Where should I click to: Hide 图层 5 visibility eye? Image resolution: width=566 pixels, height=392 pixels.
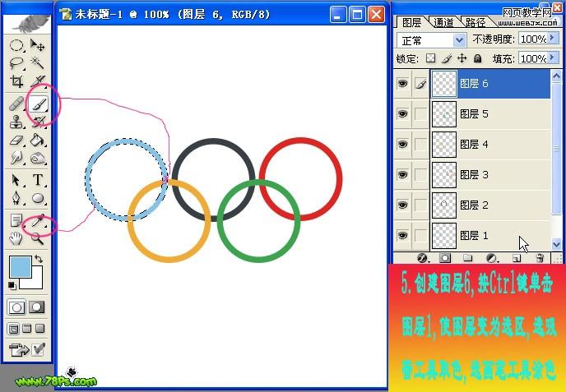coord(402,114)
